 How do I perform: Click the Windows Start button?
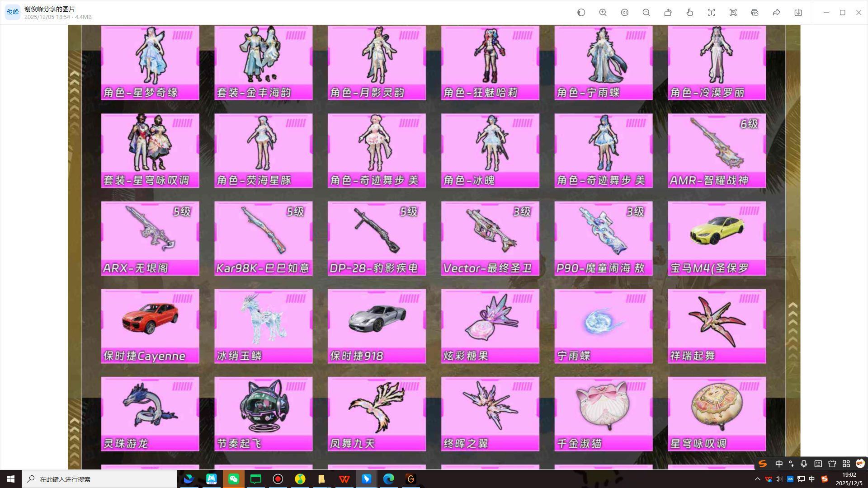[11, 479]
